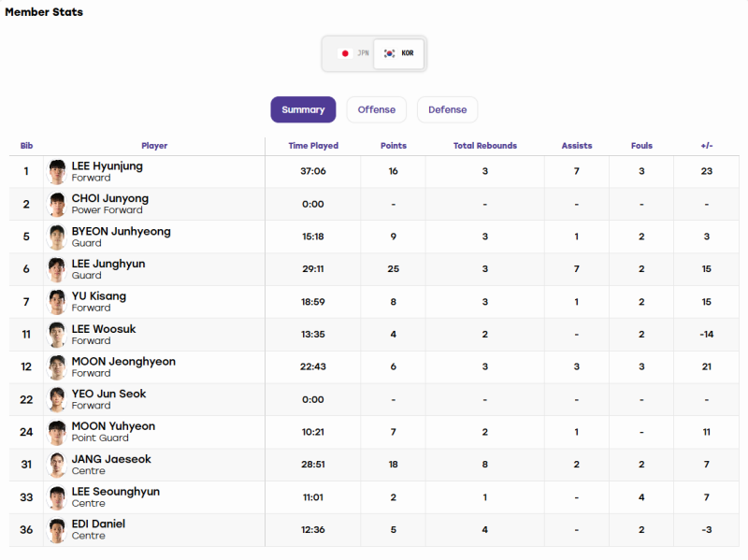Click LEE Woosuk's player photo

pos(57,335)
